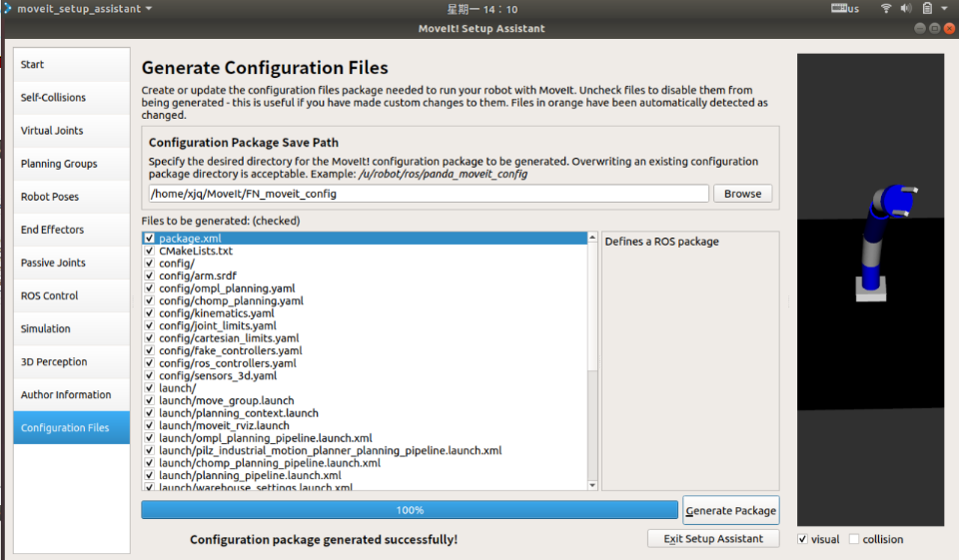Open the End Effectors step
This screenshot has height=560, width=959.
(x=72, y=230)
